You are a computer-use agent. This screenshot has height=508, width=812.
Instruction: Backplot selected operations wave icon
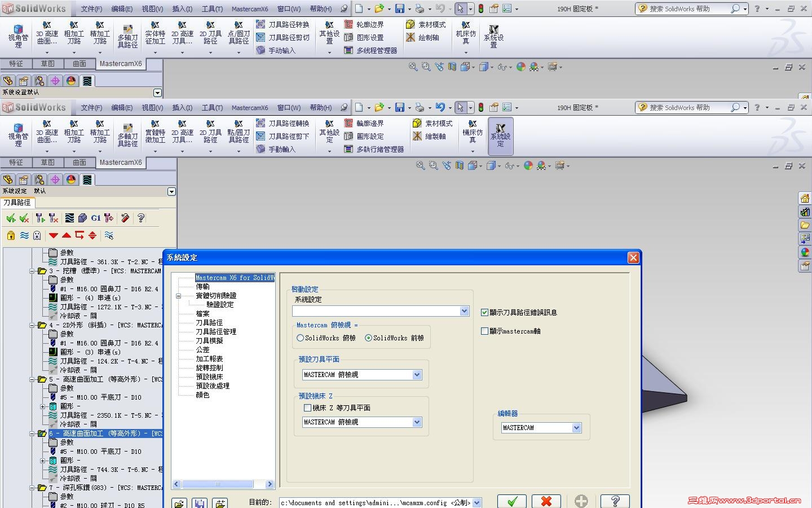[x=69, y=218]
